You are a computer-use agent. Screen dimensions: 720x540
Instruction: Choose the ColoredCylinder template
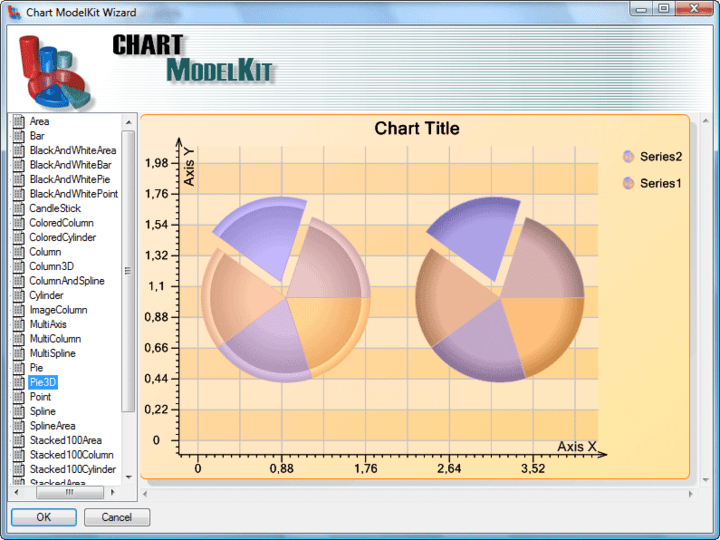[62, 237]
